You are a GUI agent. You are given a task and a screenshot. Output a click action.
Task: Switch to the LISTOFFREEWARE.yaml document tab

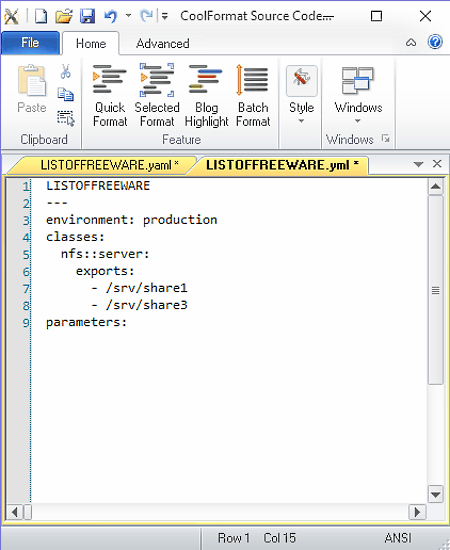tap(109, 165)
